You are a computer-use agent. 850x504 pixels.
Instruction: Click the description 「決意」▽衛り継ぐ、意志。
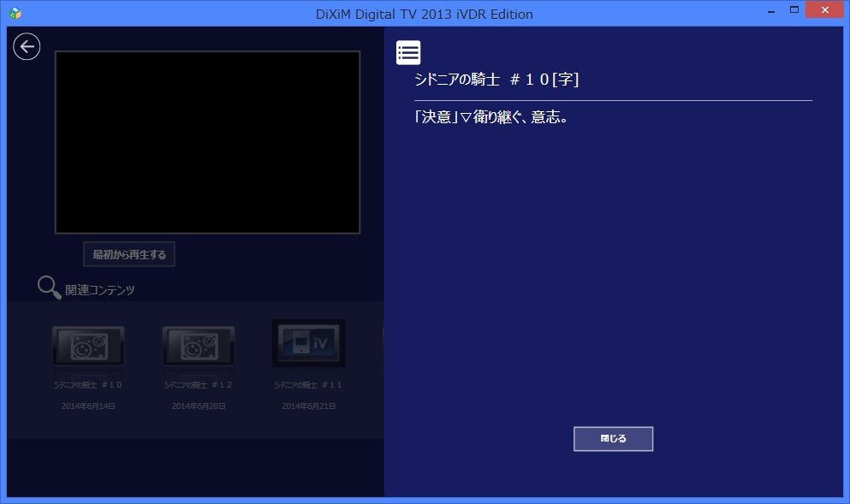(490, 116)
